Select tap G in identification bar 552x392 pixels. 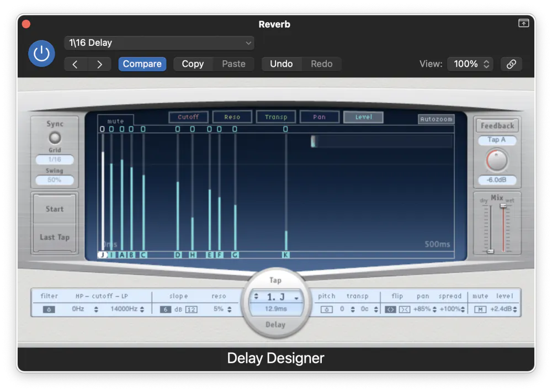coord(235,255)
